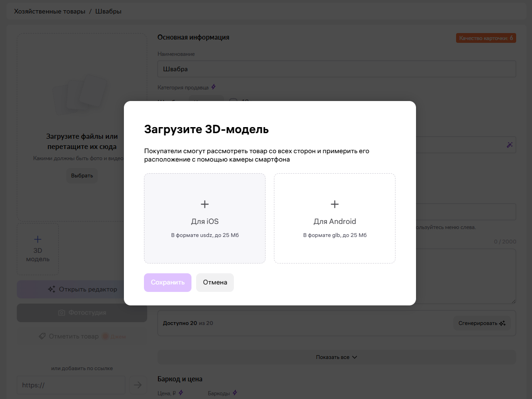Upload Android glb model via plus icon
The image size is (532, 399).
(x=334, y=204)
